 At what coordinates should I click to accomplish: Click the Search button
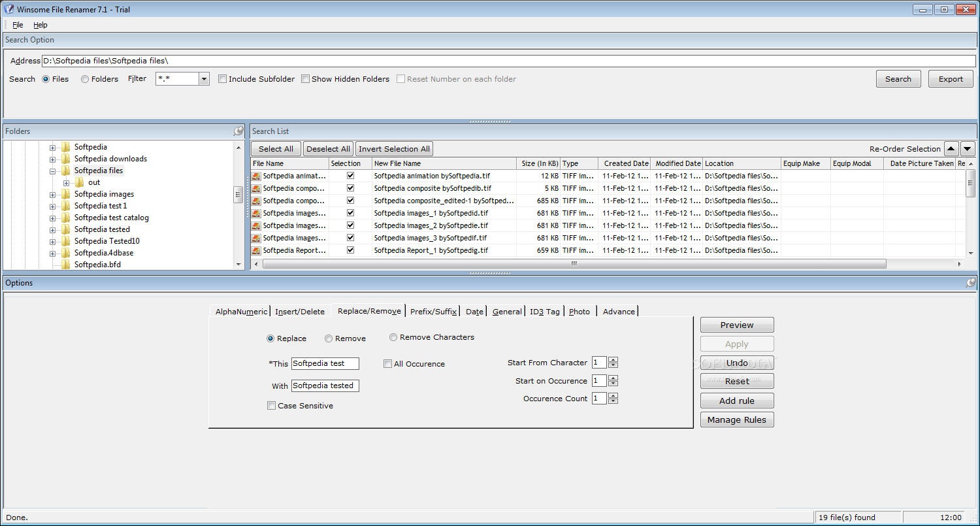coord(898,79)
